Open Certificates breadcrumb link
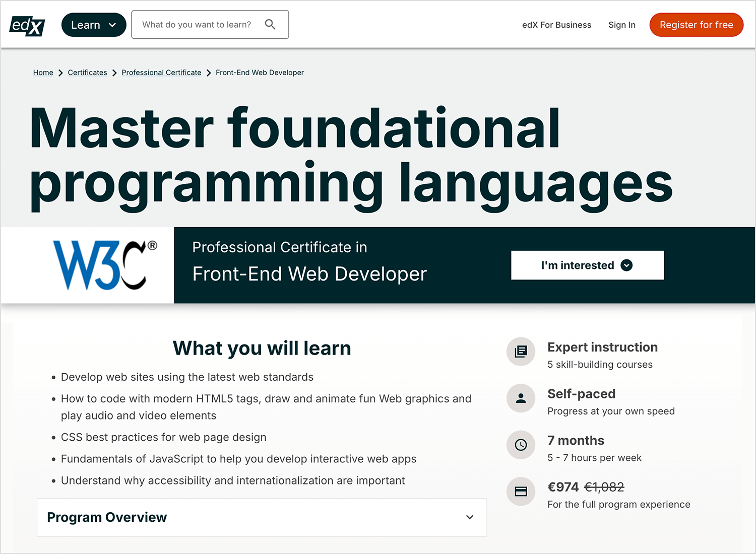The width and height of the screenshot is (756, 554). 87,73
